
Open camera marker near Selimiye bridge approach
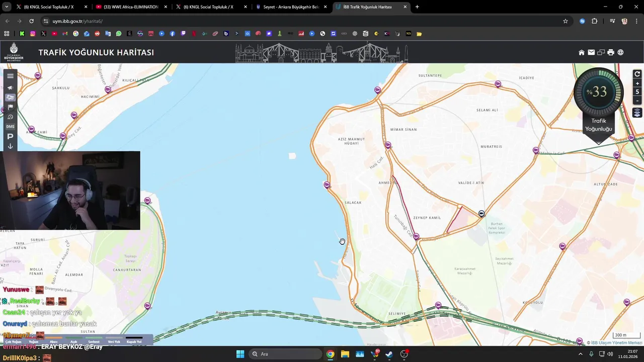coord(438,305)
